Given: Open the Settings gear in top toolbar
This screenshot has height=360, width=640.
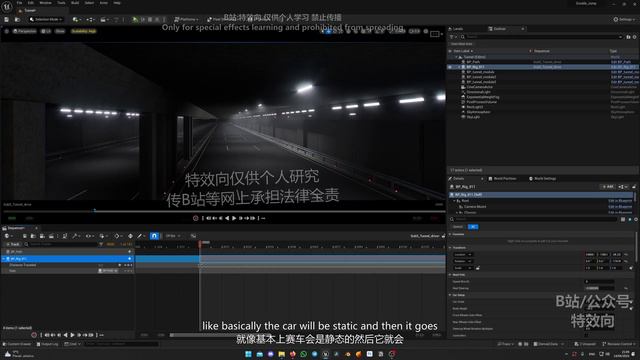Looking at the screenshot, I should coord(624,20).
